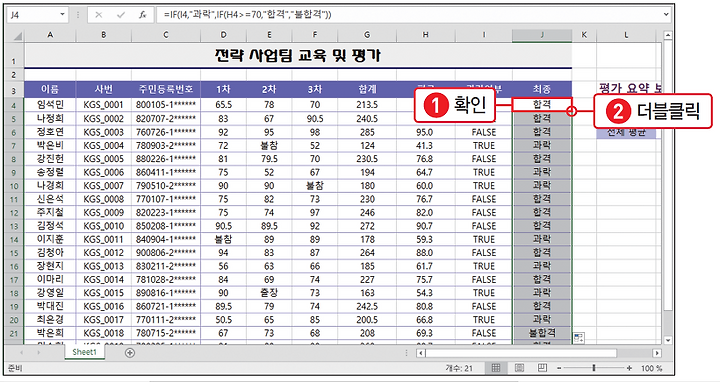Select TRUE cell in 박은비 row
Screen dimensions: 720x382
(484, 146)
